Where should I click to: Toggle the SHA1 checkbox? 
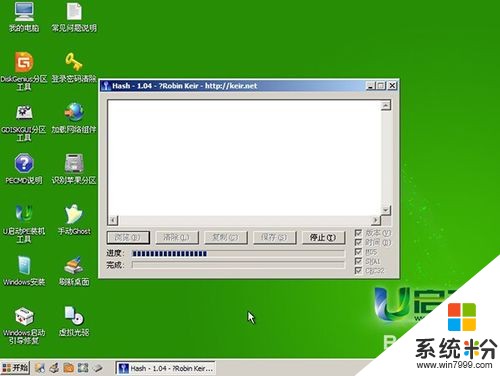[x=358, y=261]
